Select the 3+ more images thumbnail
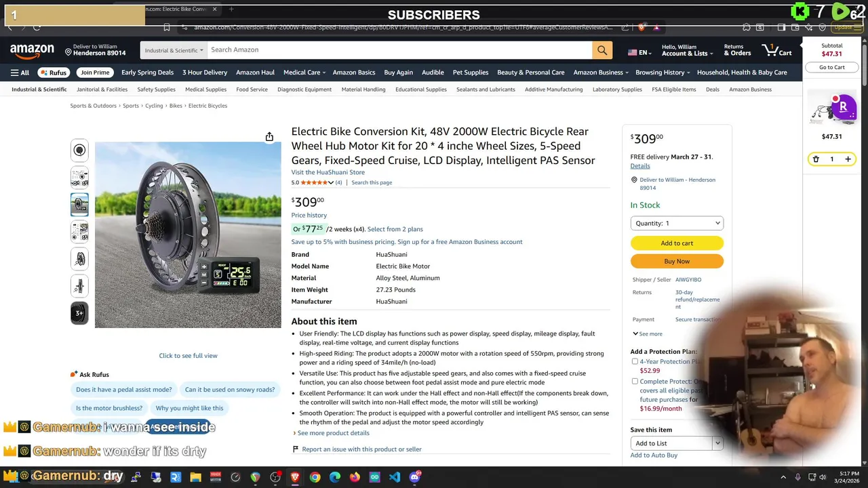This screenshot has height=488, width=868. point(79,313)
